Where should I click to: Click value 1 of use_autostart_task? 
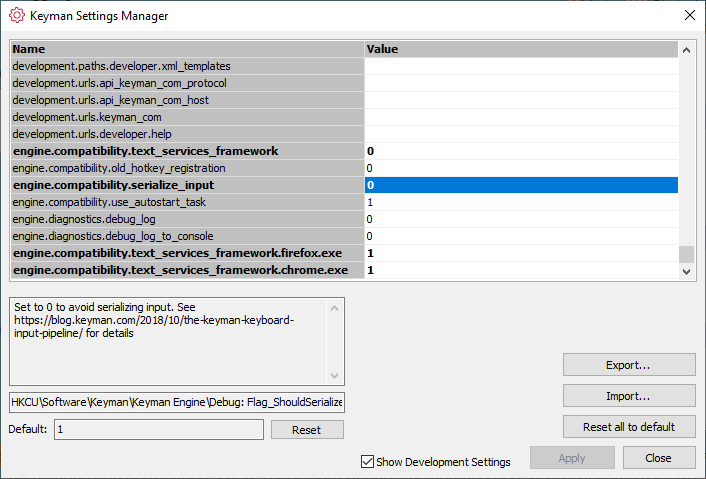pos(521,202)
